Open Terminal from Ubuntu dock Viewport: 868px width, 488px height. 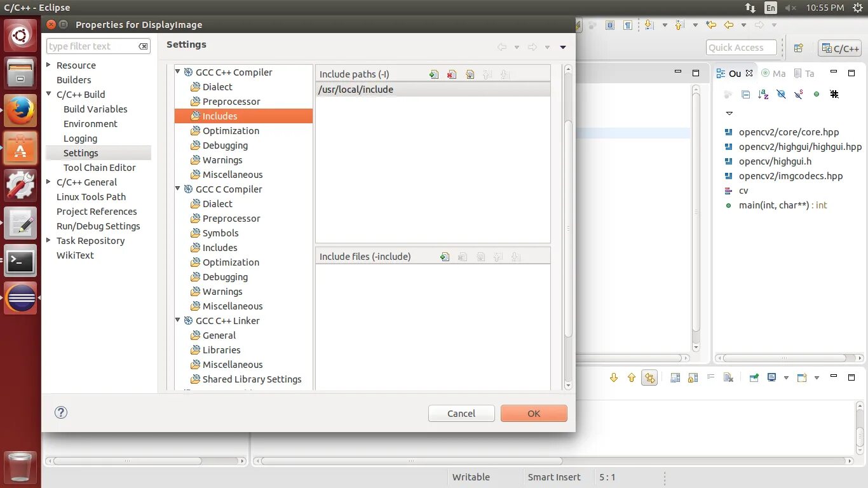[20, 261]
